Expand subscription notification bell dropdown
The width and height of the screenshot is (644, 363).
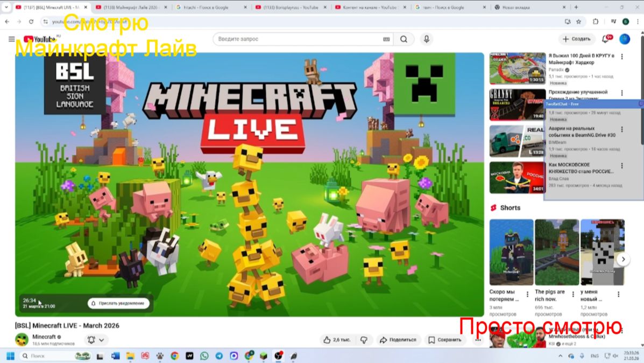(x=96, y=340)
